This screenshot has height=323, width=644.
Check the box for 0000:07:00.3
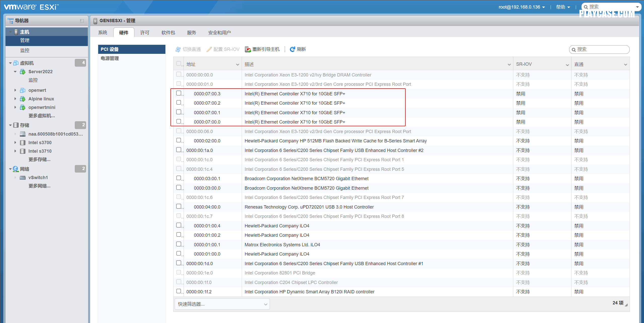179,93
